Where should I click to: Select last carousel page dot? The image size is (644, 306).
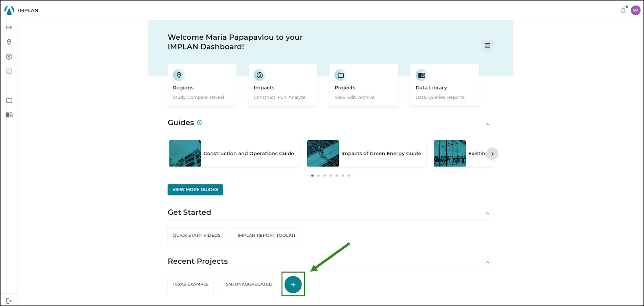349,176
